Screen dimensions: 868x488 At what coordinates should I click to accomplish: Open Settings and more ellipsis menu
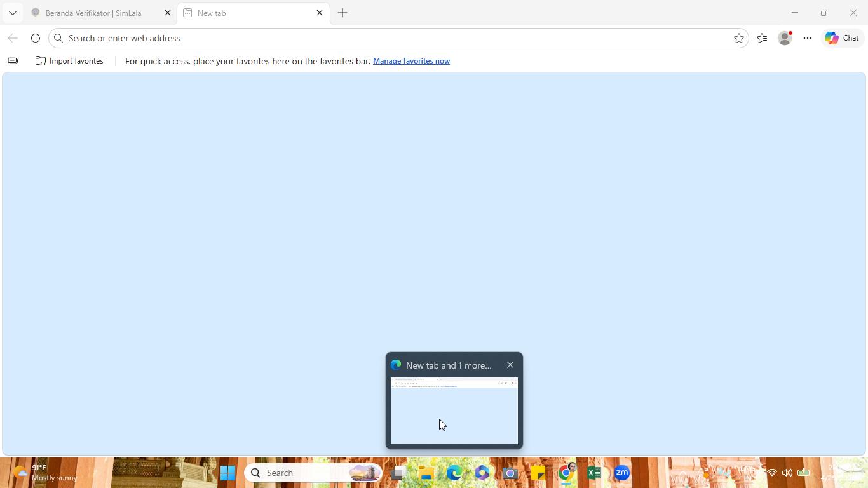(808, 38)
